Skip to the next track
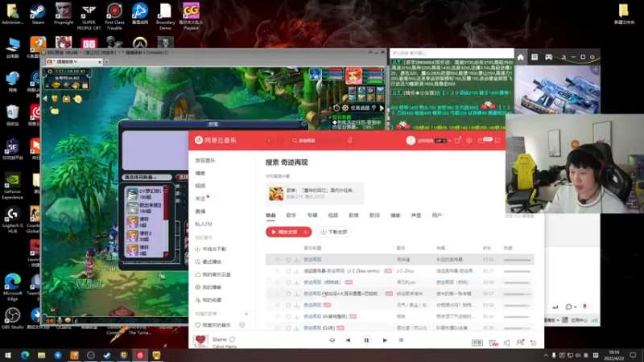Viewport: 644px width, 362px height. click(385, 339)
